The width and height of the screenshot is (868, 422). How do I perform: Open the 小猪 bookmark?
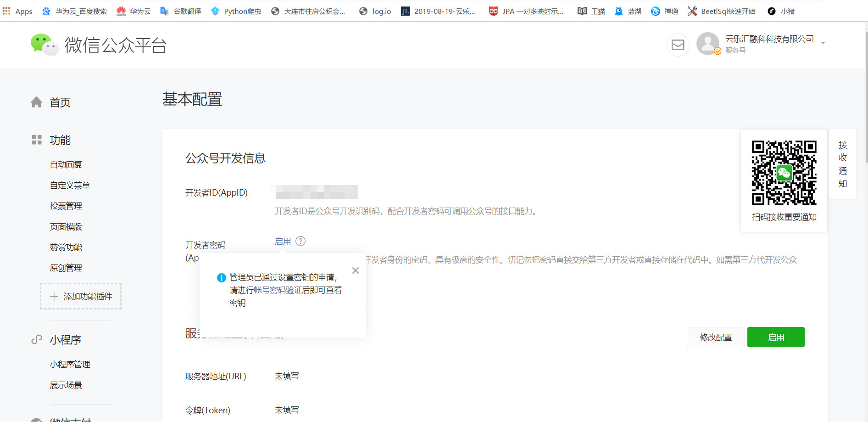click(x=781, y=11)
